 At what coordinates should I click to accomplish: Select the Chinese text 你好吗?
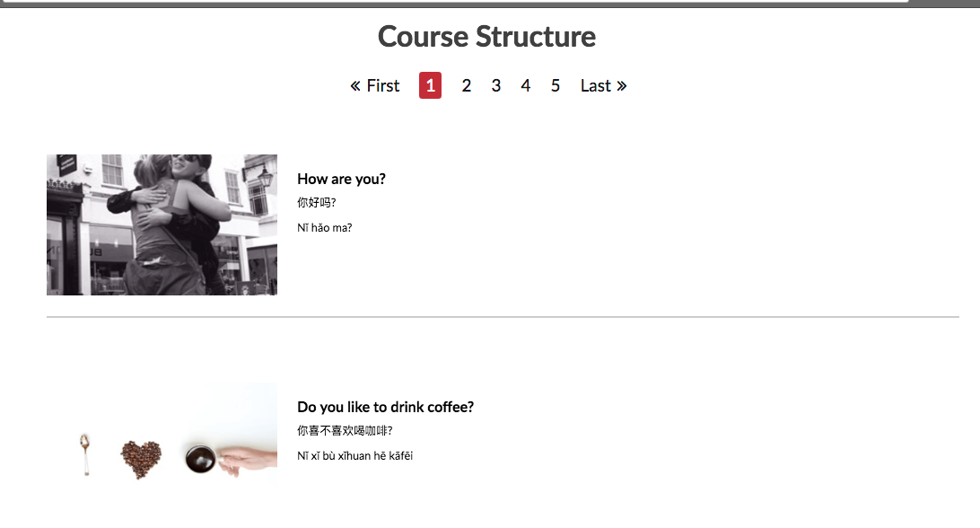click(317, 202)
